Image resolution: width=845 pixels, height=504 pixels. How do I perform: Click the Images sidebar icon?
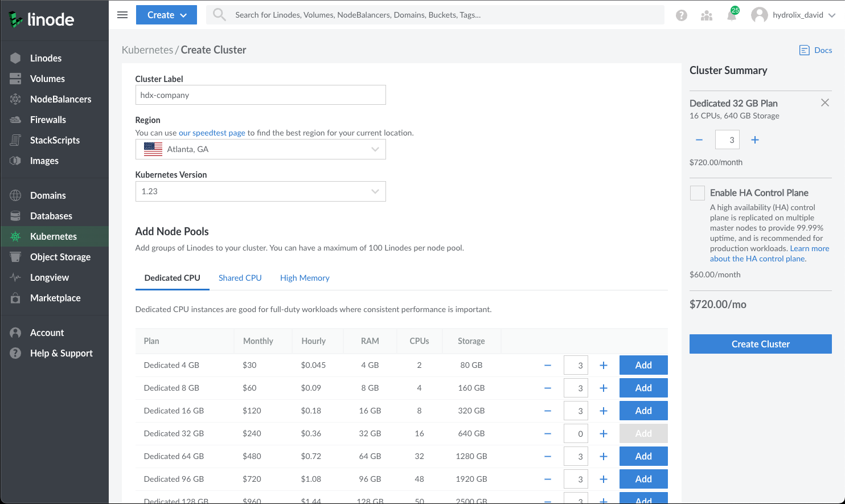pos(15,161)
